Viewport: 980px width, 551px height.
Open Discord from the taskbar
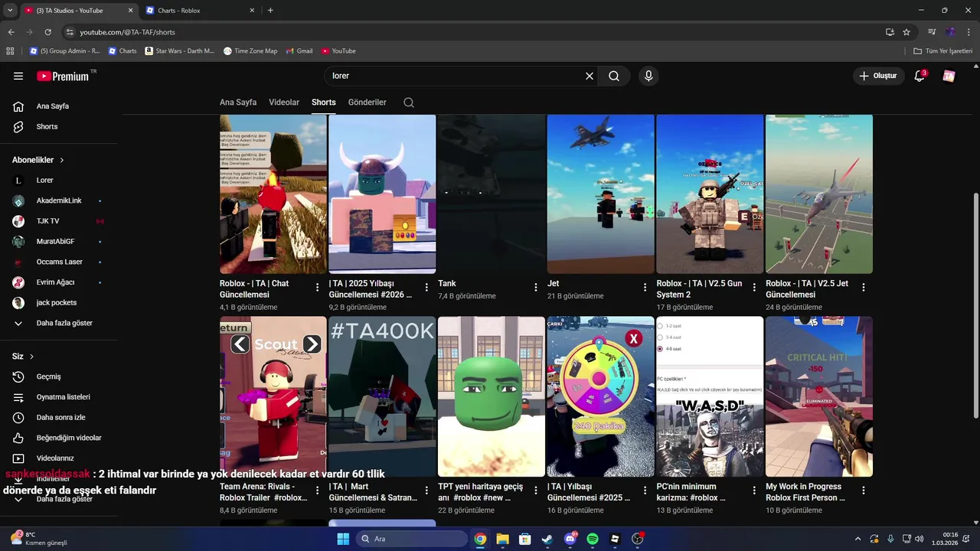pyautogui.click(x=570, y=539)
